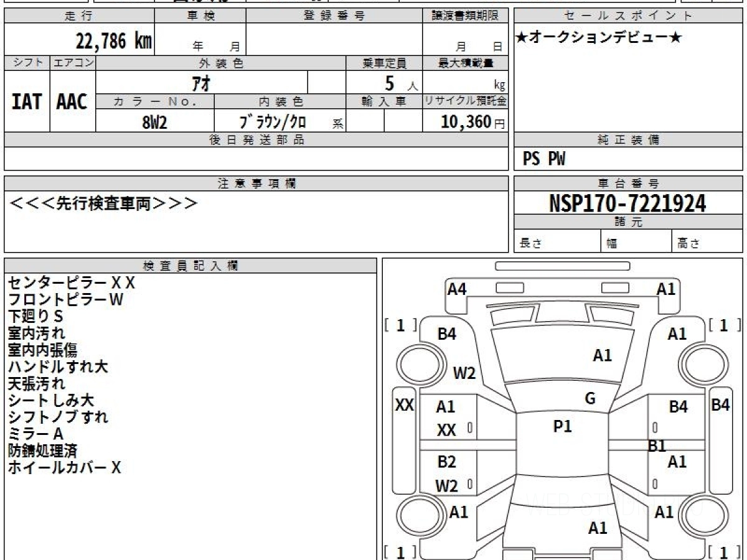Click the B1 mark on the diagram

click(657, 446)
